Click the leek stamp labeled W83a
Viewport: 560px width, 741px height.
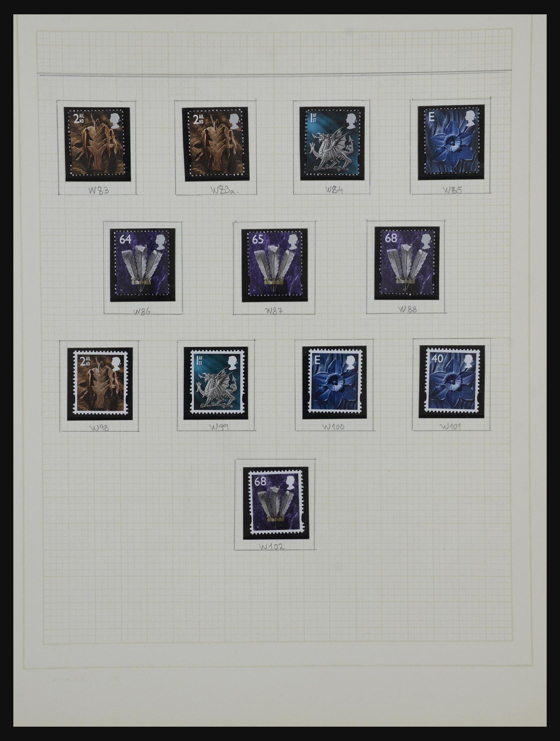coord(215,144)
